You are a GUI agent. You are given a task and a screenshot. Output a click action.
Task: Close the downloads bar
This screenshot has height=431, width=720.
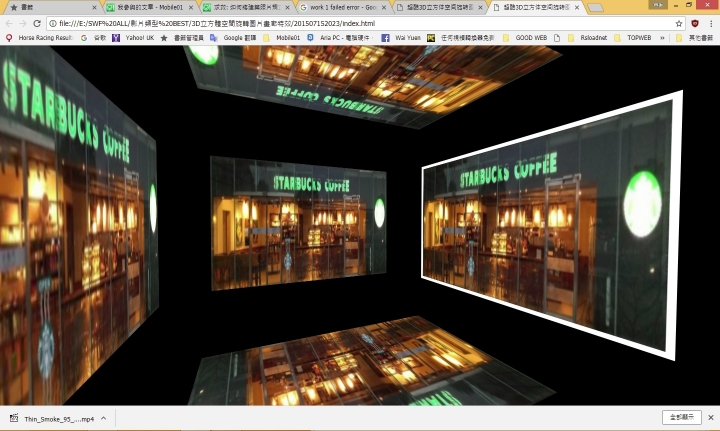[711, 417]
